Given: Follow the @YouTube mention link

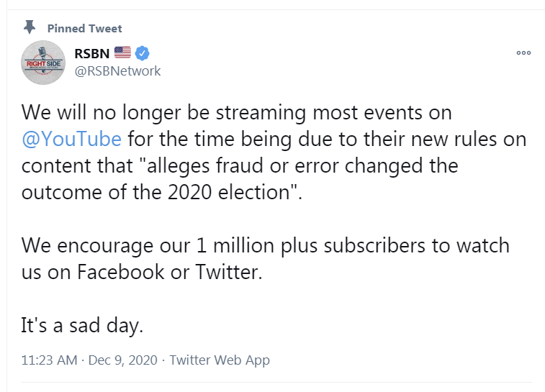Looking at the screenshot, I should click(71, 140).
